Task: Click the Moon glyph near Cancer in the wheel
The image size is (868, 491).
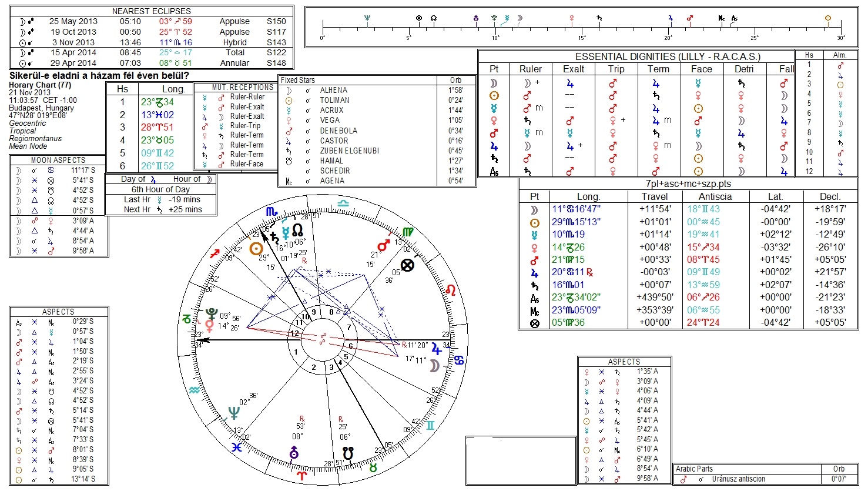Action: tap(434, 366)
